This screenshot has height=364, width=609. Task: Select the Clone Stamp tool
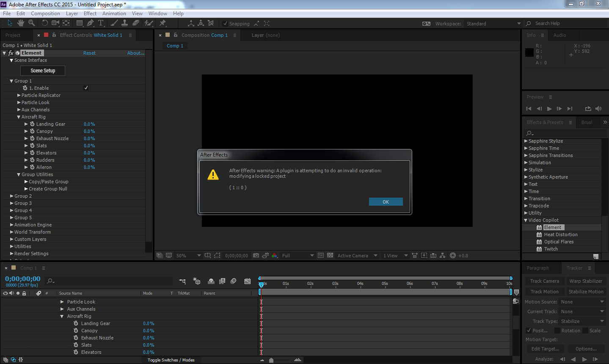click(x=125, y=23)
